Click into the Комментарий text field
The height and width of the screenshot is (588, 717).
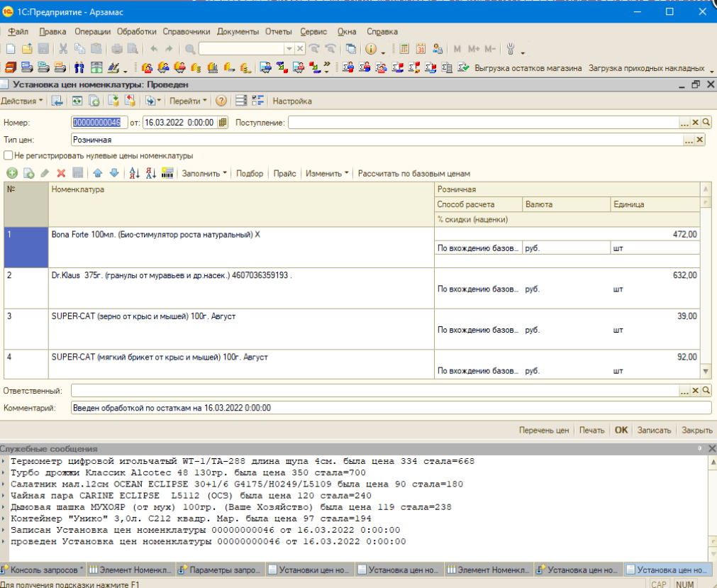391,408
